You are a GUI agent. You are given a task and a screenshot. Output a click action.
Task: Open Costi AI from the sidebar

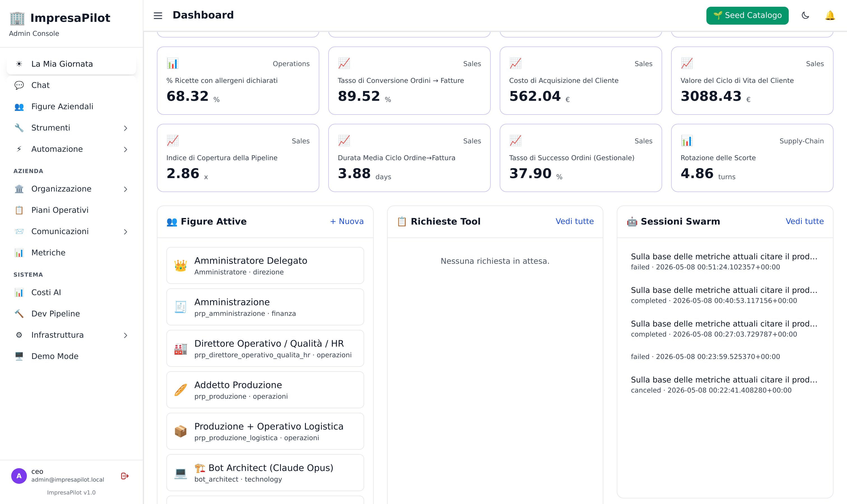click(71, 292)
